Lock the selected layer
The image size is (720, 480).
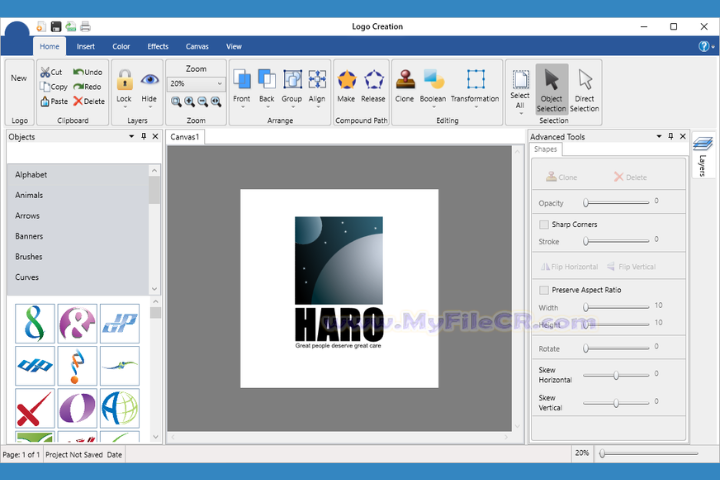(x=124, y=86)
